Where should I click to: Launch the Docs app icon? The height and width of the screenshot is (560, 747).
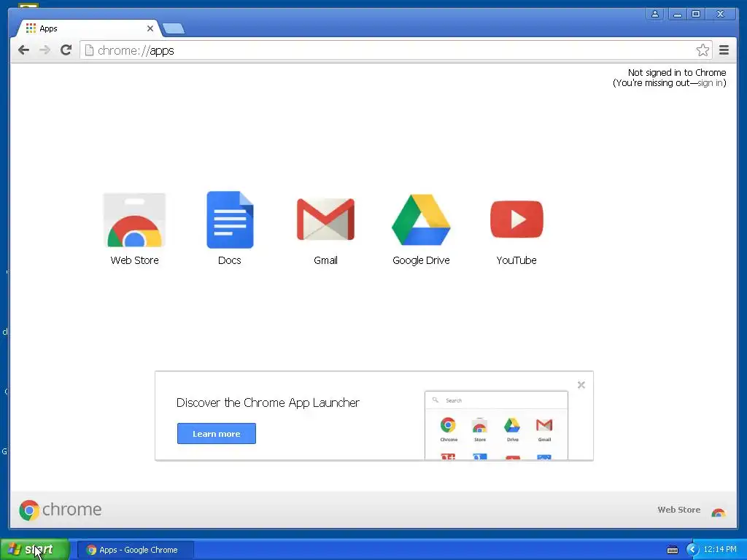[230, 220]
